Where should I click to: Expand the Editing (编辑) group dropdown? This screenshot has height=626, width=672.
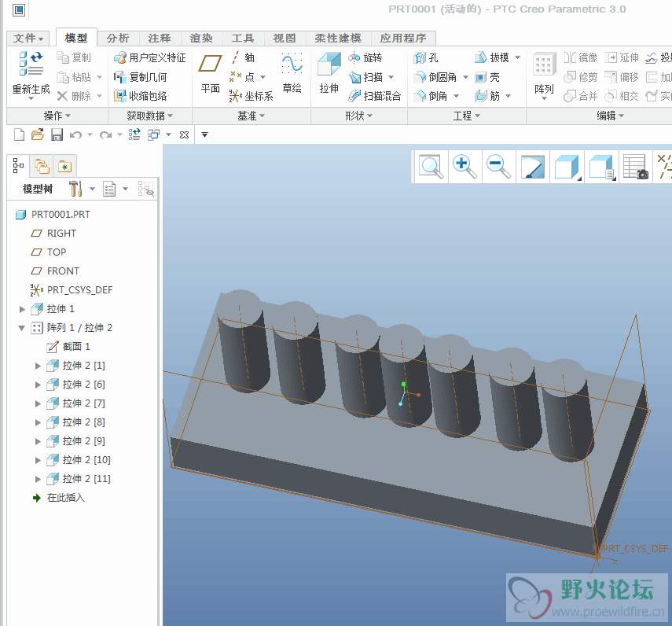[610, 116]
